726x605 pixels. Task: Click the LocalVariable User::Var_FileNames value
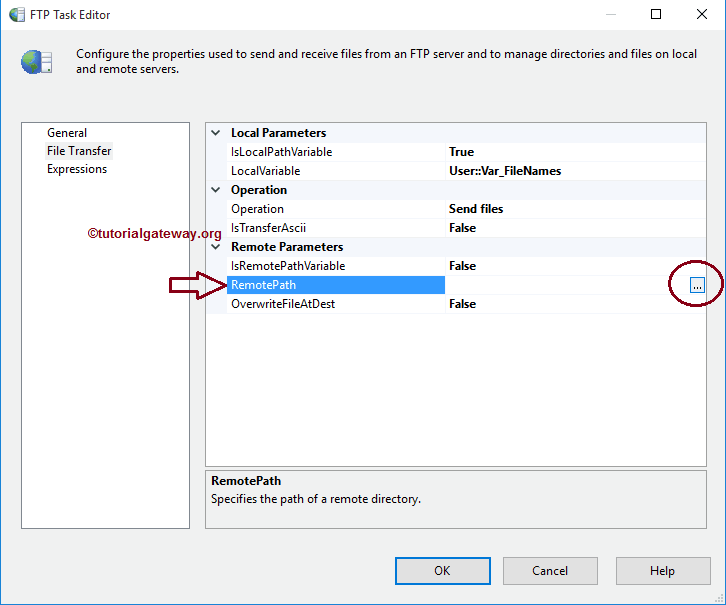pyautogui.click(x=505, y=171)
